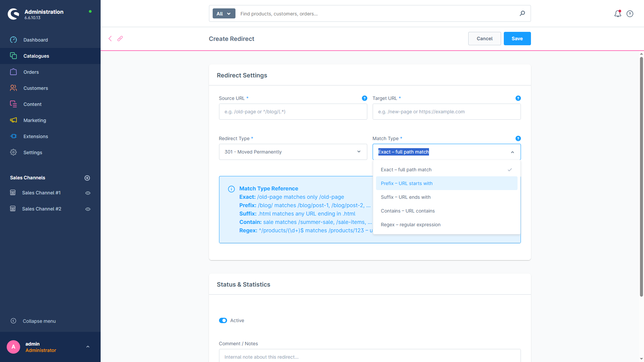644x362 pixels.
Task: Focus the Target URL input field
Action: [446, 112]
